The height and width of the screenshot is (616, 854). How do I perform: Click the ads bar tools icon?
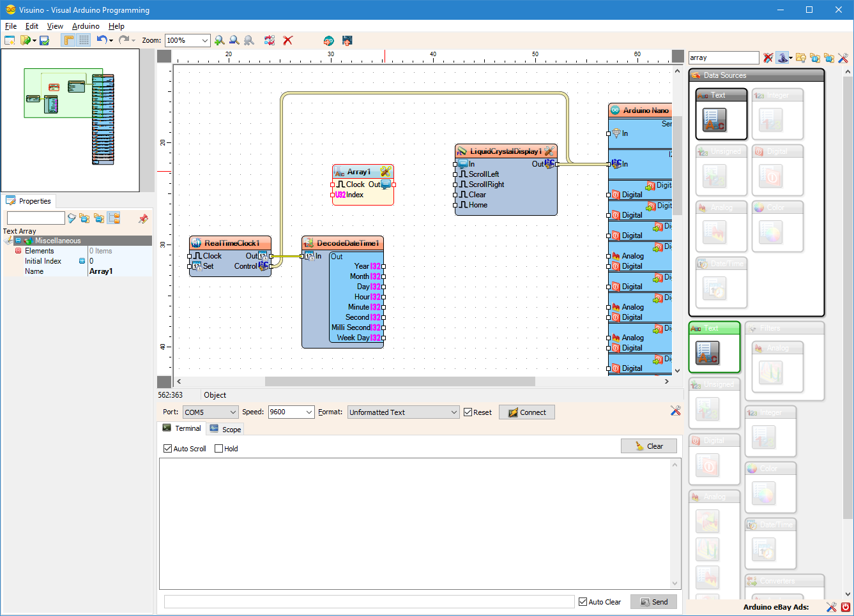click(831, 607)
